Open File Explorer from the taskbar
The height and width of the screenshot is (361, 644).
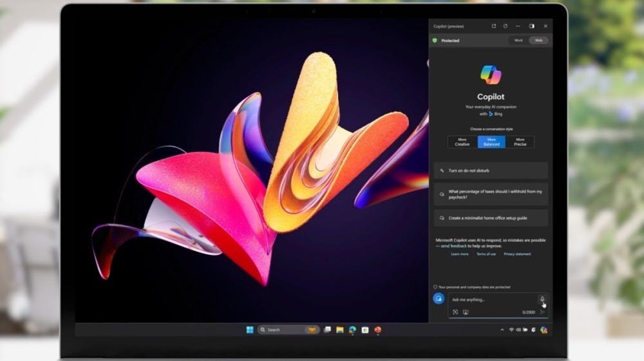(x=339, y=330)
